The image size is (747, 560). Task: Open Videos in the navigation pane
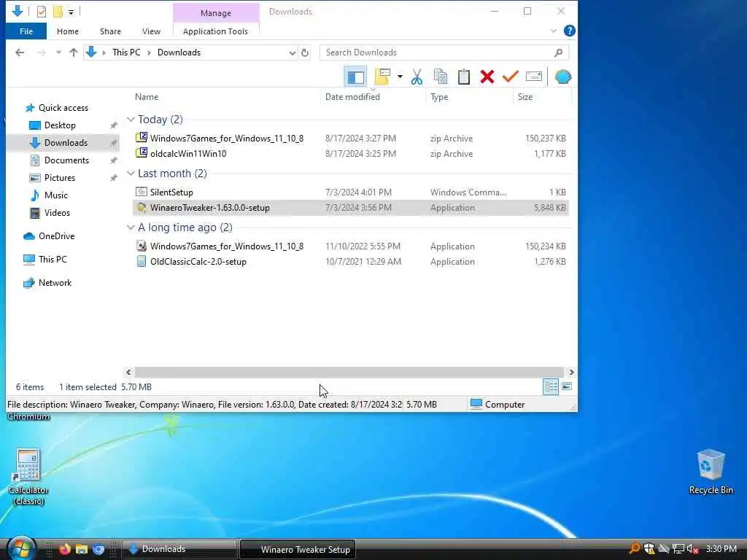pos(57,213)
